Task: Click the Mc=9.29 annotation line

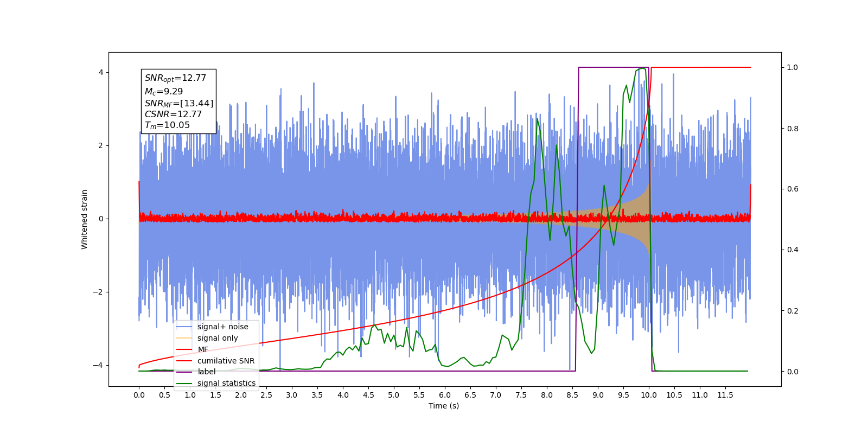Action: click(163, 92)
